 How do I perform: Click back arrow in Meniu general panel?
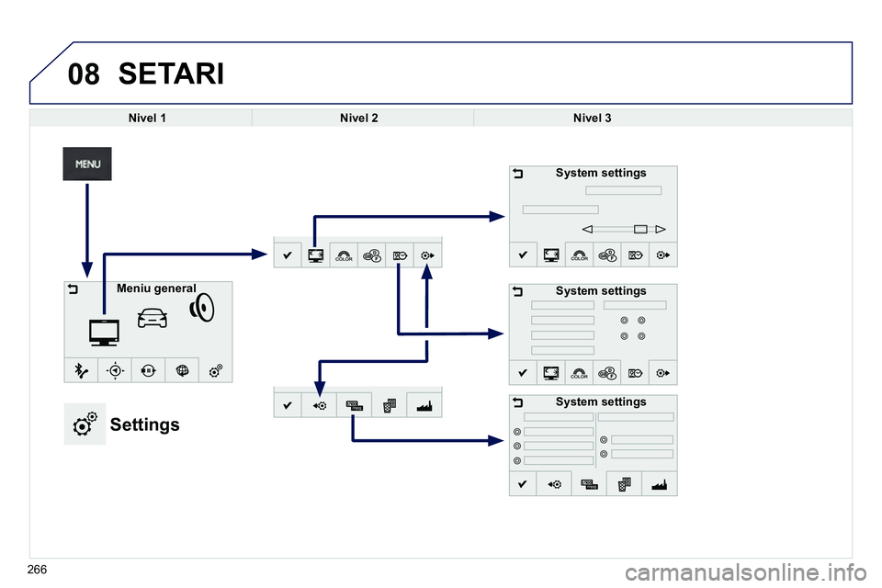[x=73, y=289]
